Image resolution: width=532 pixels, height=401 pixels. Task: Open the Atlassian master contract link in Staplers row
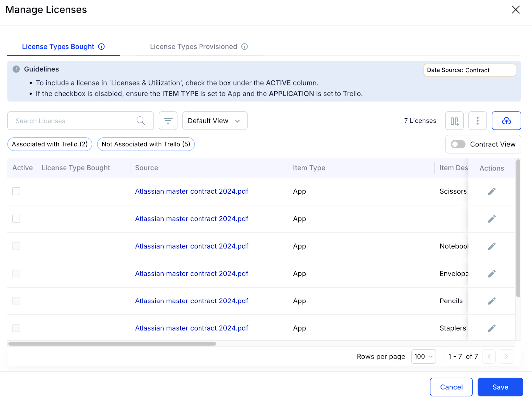point(192,328)
